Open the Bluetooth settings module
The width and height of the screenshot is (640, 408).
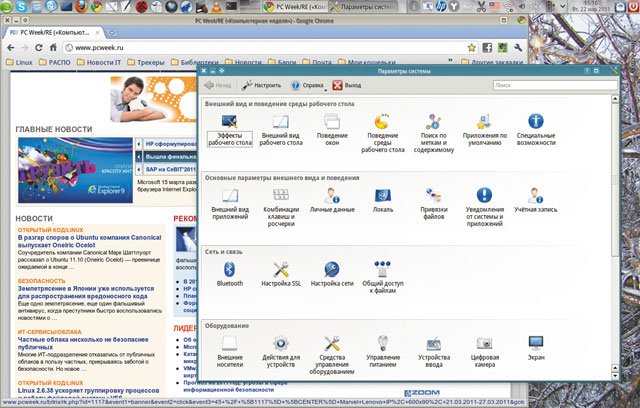click(230, 275)
